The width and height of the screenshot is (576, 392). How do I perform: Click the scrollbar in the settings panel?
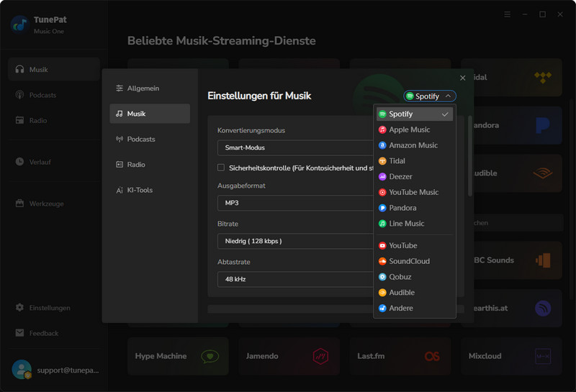pos(470,156)
